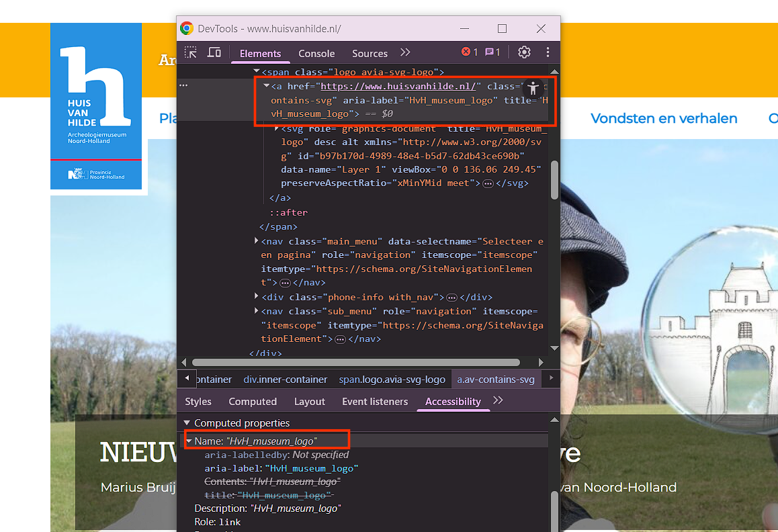The image size is (778, 532).
Task: Show more main panel tabs via chevrons
Action: pos(405,52)
